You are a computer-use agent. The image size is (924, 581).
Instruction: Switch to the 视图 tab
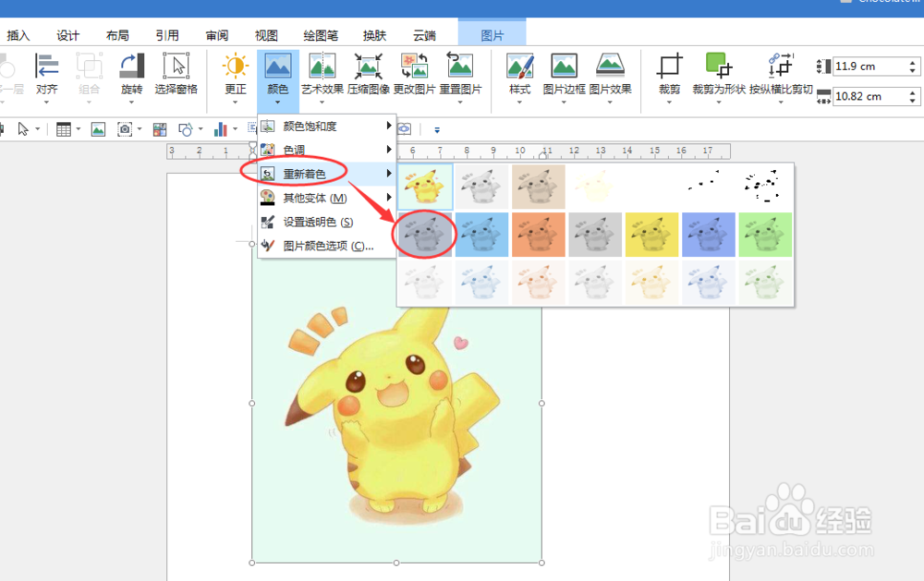[266, 35]
